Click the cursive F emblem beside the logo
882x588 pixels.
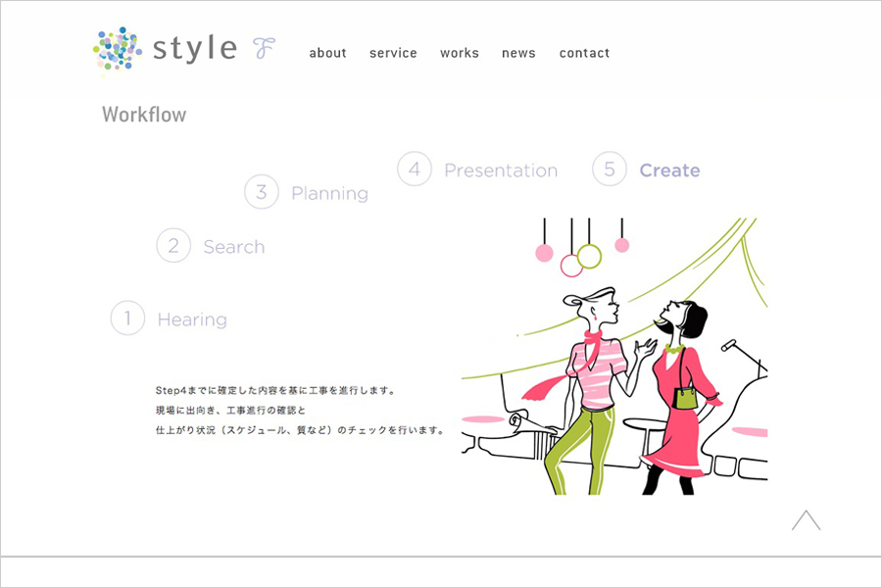point(262,48)
